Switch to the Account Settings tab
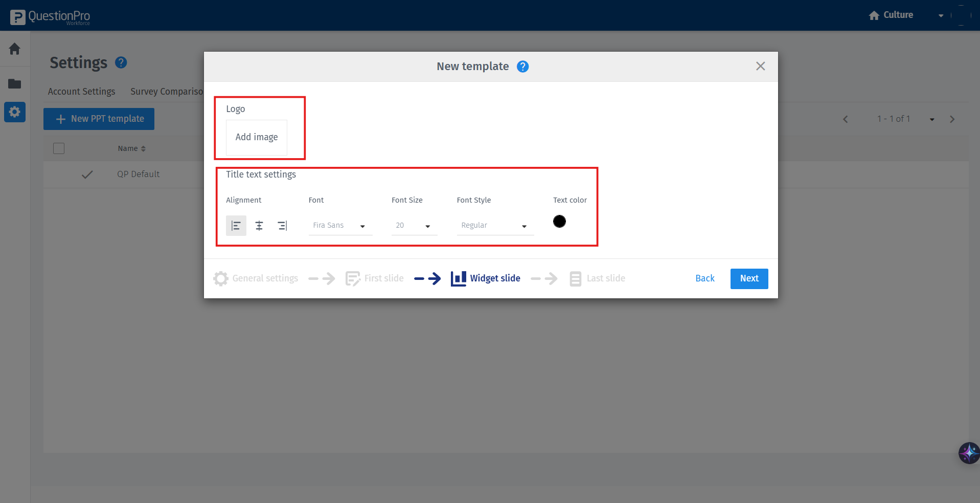 (81, 92)
